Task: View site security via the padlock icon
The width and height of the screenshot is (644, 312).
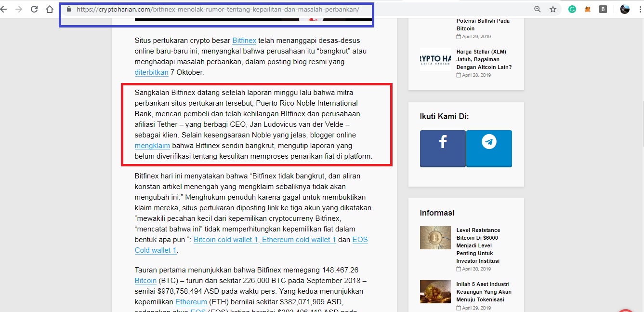Action: tap(69, 9)
